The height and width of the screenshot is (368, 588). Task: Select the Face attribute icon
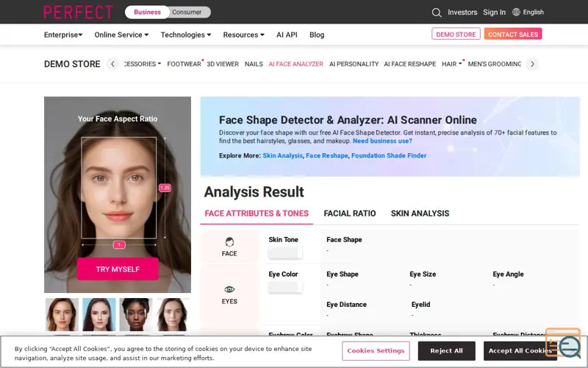[x=229, y=242]
